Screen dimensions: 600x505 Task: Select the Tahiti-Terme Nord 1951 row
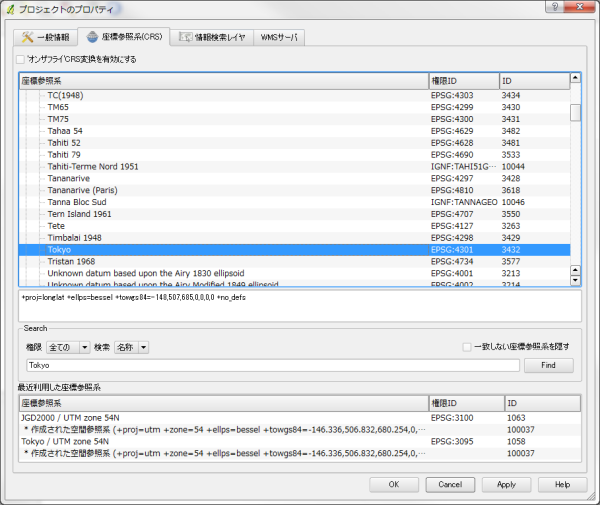pos(295,166)
